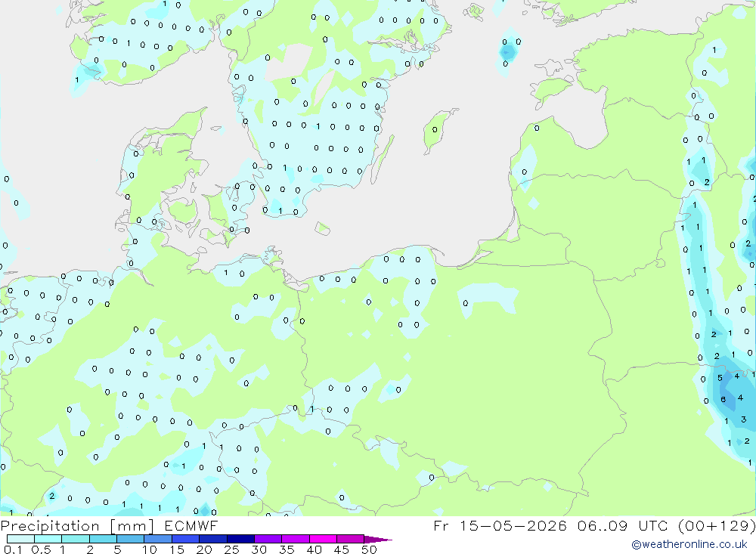Click the 'Precipitation [mm]' title text
756x554 pixels.
pyautogui.click(x=77, y=526)
